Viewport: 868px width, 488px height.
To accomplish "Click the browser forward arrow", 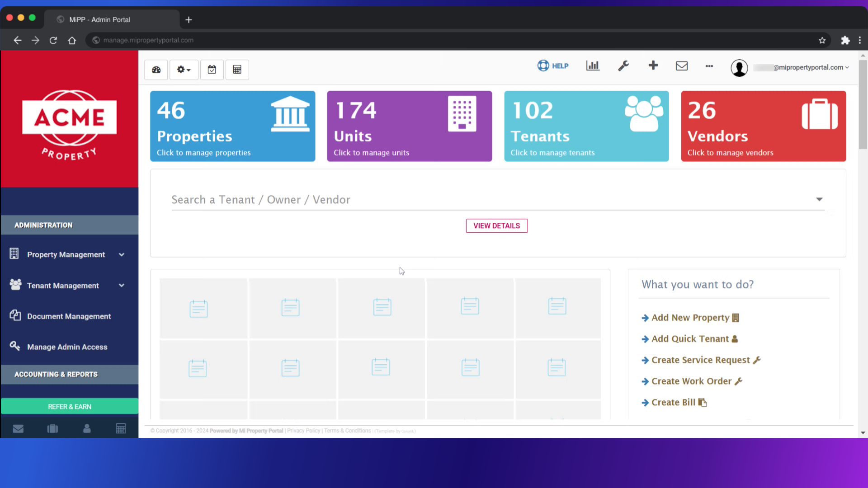I will tap(35, 40).
